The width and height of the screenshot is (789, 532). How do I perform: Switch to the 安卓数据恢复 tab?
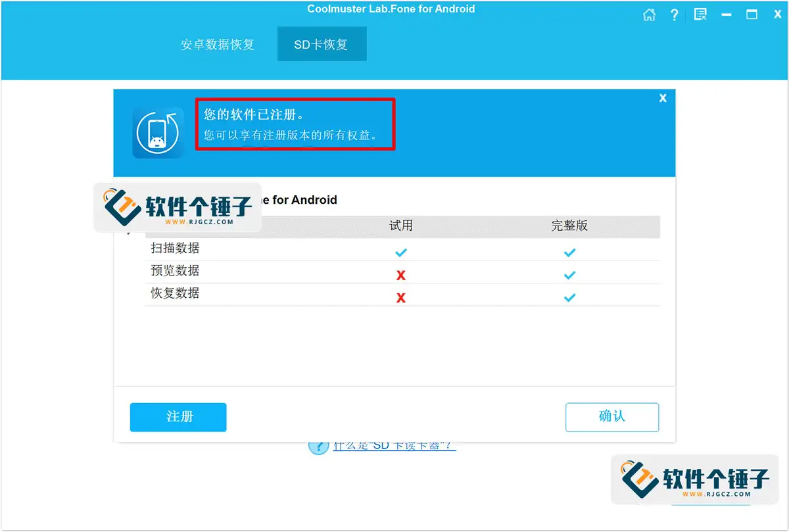(218, 44)
